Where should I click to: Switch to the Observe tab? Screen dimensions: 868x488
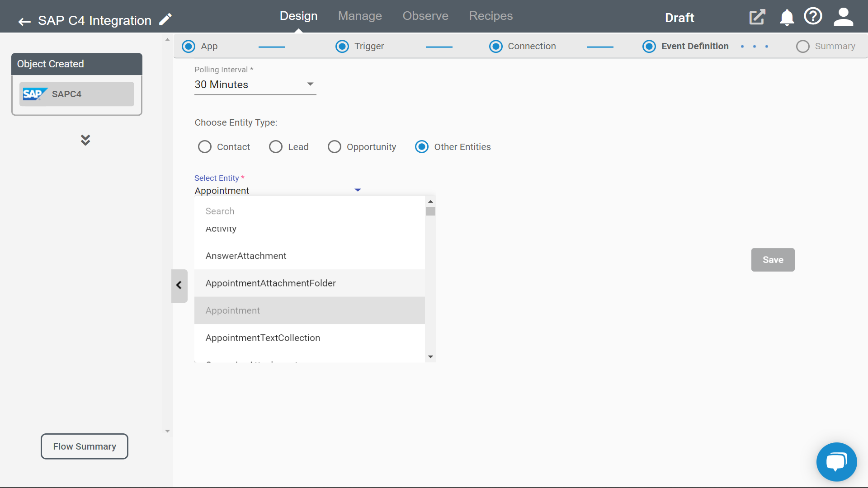click(425, 16)
